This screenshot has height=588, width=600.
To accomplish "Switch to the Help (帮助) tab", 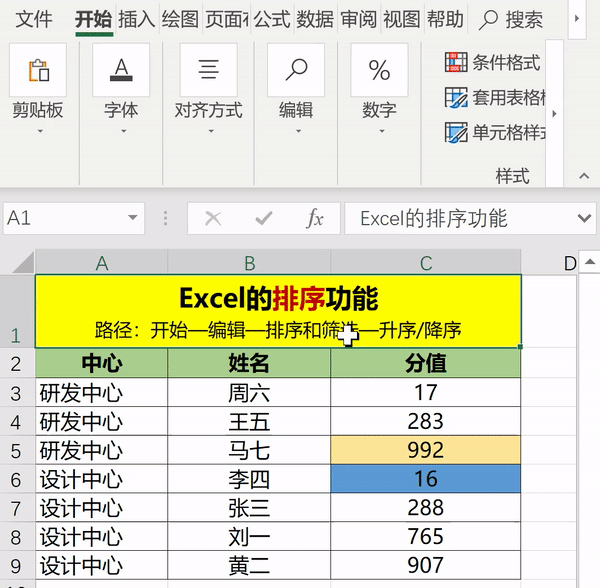I will coord(445,19).
